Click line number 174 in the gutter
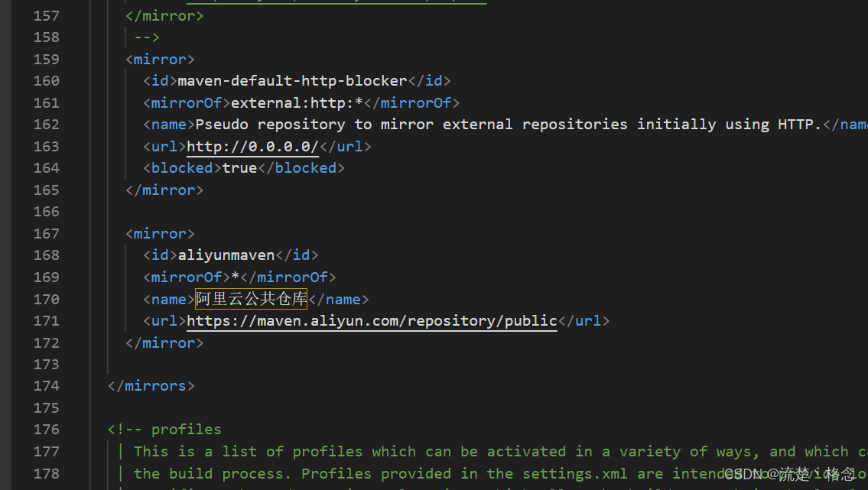868x490 pixels. (x=47, y=385)
